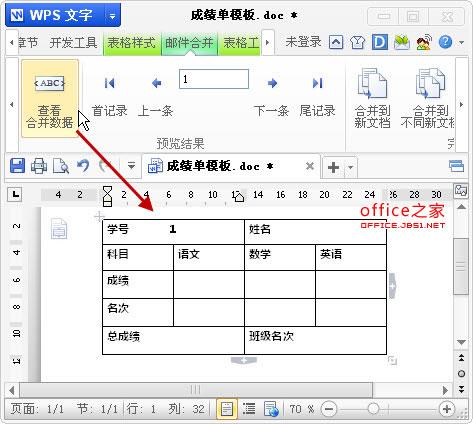
Task: Click the Print icon in quick toolbar
Action: click(x=39, y=166)
